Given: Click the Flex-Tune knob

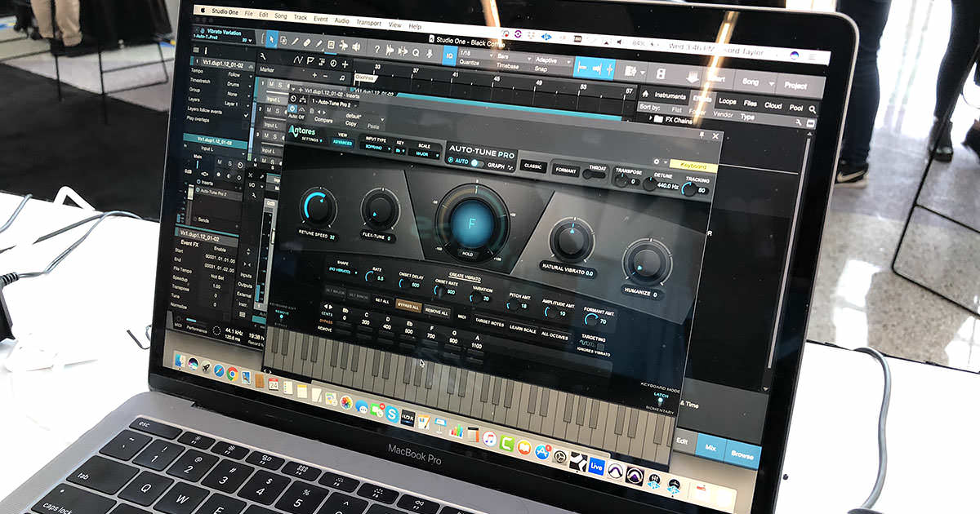Looking at the screenshot, I should tap(379, 208).
